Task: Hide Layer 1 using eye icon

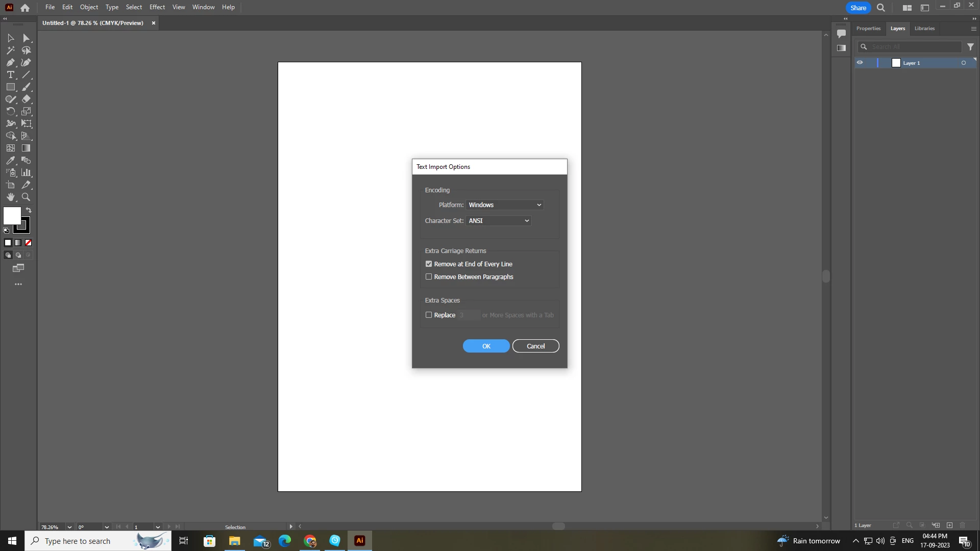Action: (860, 63)
